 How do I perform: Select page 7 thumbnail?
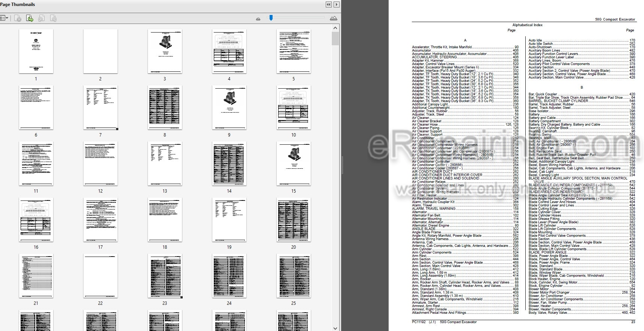click(x=100, y=107)
